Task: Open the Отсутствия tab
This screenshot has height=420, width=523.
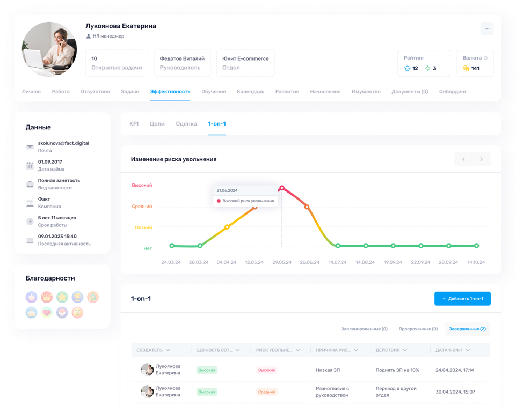Action: [x=95, y=92]
